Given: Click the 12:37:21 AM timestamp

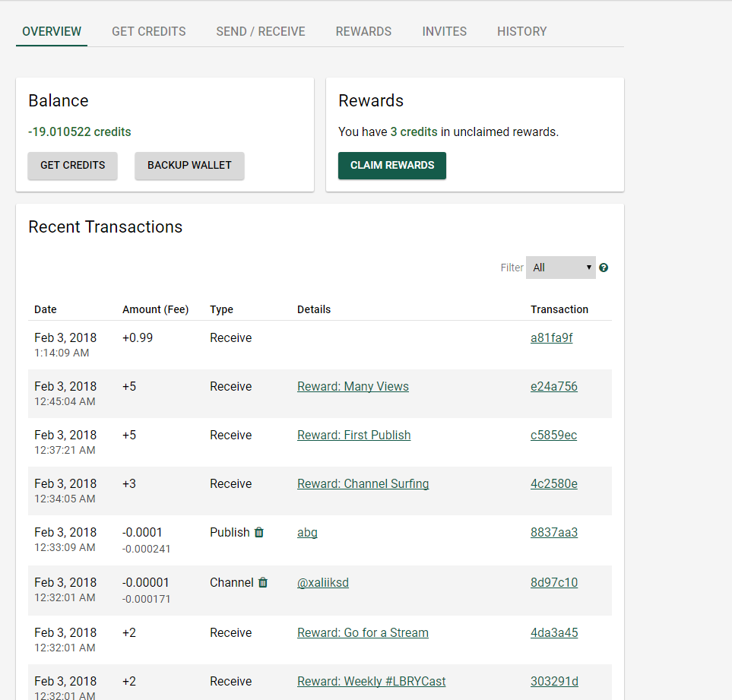Looking at the screenshot, I should [x=65, y=450].
